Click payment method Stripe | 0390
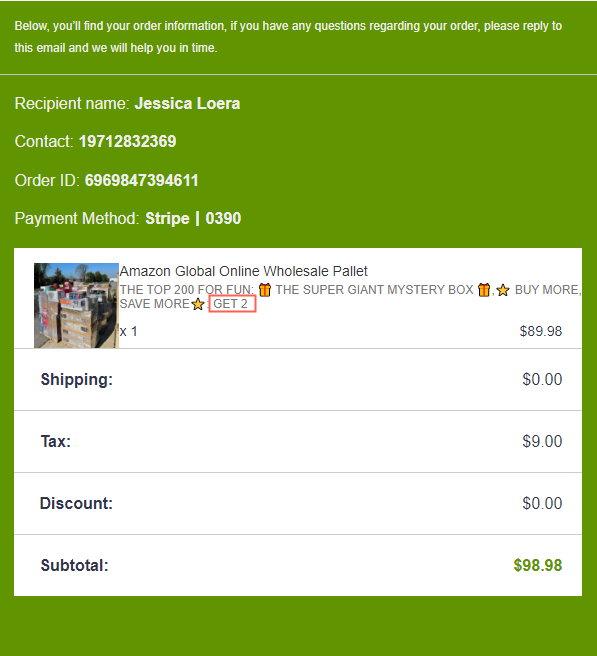Viewport: 597px width, 656px height. (x=193, y=218)
